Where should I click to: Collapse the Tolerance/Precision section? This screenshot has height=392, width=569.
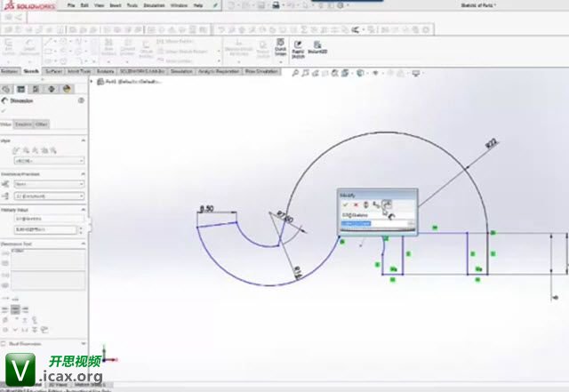click(83, 174)
